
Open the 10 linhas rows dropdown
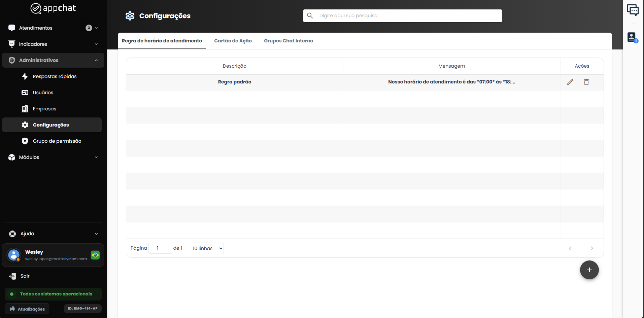pos(206,248)
